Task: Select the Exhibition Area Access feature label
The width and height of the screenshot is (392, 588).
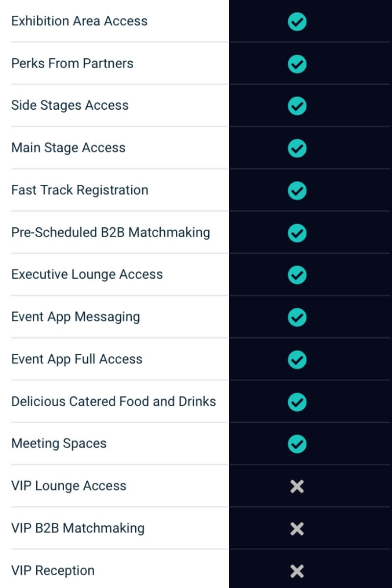Action: pos(79,21)
